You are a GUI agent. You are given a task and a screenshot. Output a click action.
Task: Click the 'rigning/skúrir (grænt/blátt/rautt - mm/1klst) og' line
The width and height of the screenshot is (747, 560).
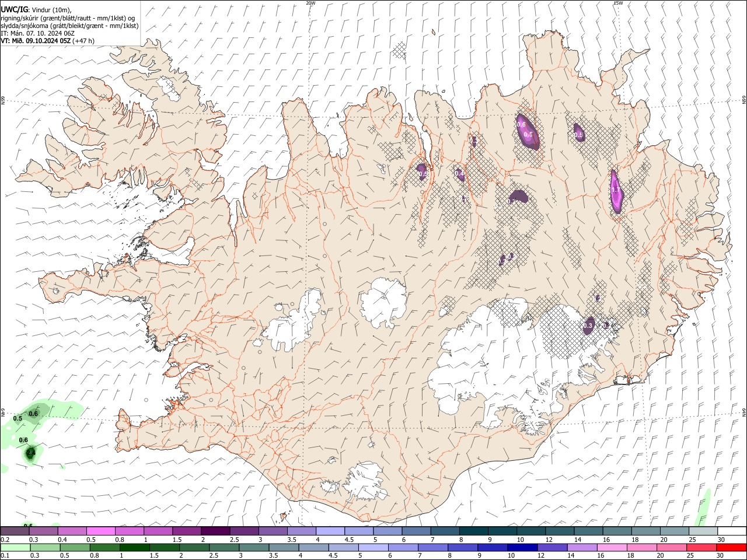pos(68,18)
